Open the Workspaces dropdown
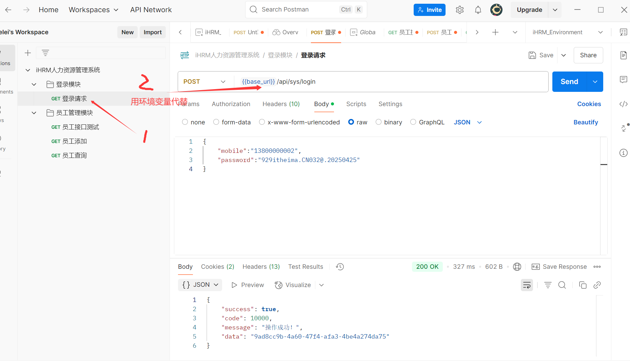Image resolution: width=630 pixels, height=364 pixels. (x=94, y=10)
